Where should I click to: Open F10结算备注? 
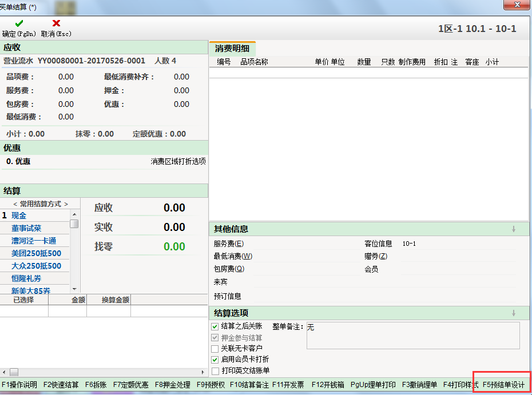pos(249,385)
